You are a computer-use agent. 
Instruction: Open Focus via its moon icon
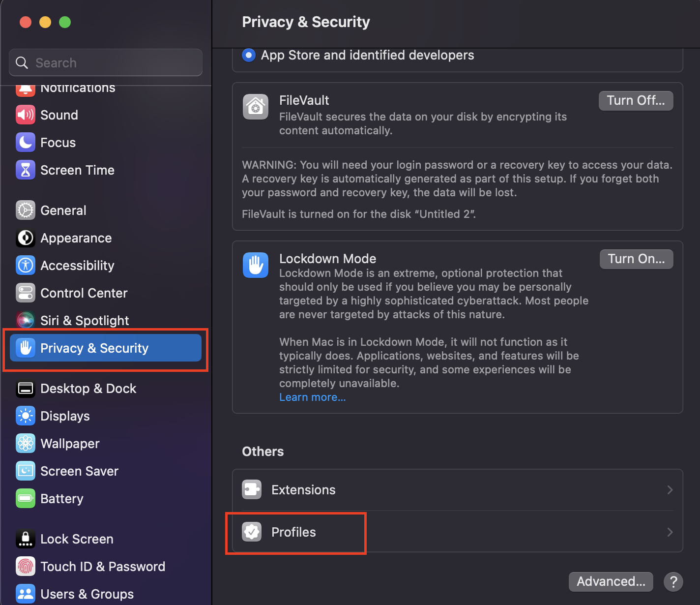(26, 142)
